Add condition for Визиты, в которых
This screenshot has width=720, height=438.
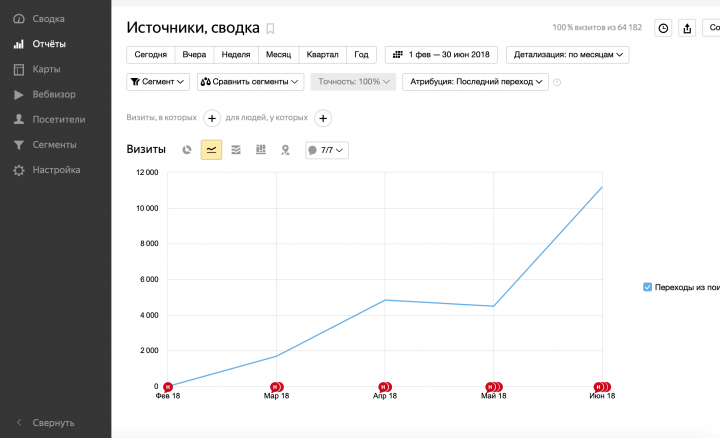pos(212,118)
